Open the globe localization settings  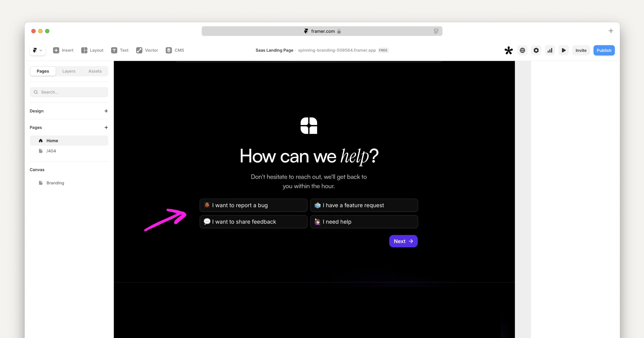(522, 50)
